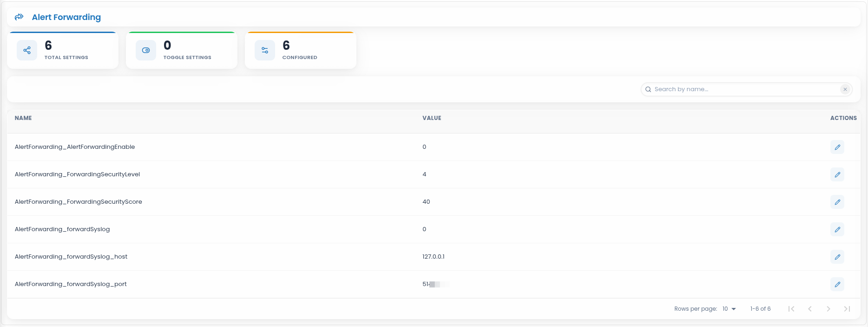Edit the AlertForwarding_forwardSyslog_host setting

coord(837,257)
